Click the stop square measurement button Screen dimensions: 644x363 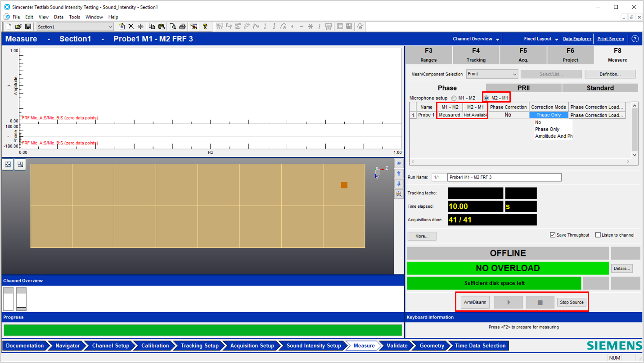coord(540,302)
